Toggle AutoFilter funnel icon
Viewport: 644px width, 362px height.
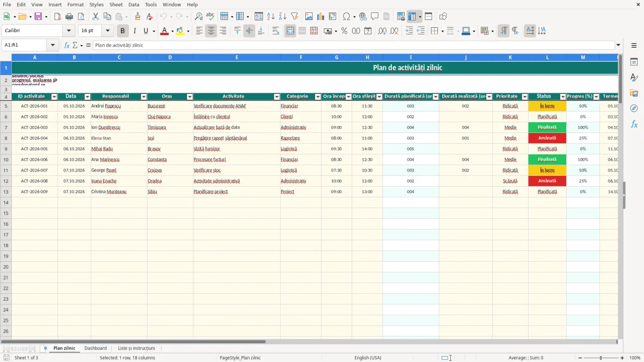click(294, 17)
